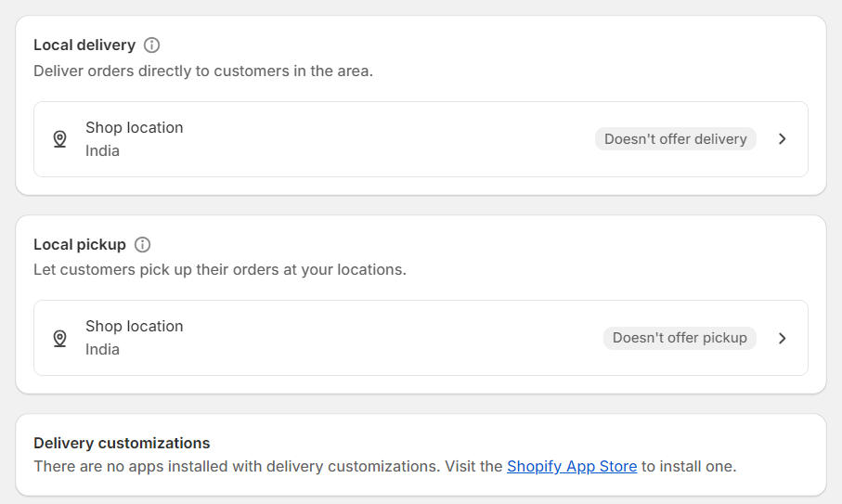Expand the Local delivery shop location chevron
The image size is (842, 504).
pyautogui.click(x=783, y=139)
